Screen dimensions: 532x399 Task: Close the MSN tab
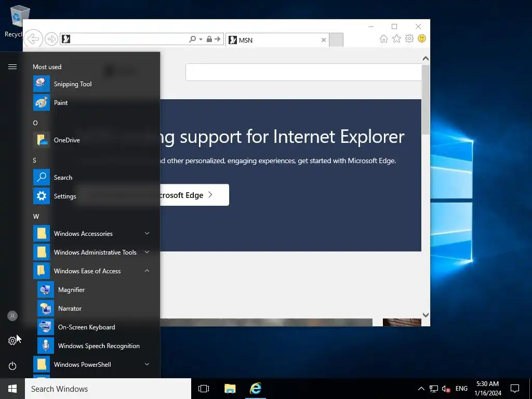pyautogui.click(x=324, y=40)
